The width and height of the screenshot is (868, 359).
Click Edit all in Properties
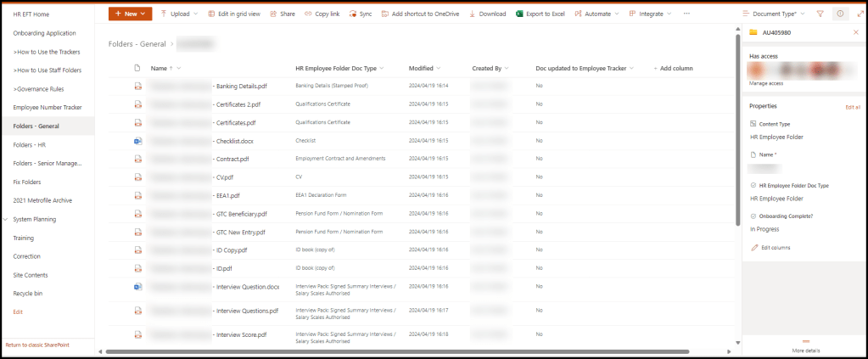point(852,108)
